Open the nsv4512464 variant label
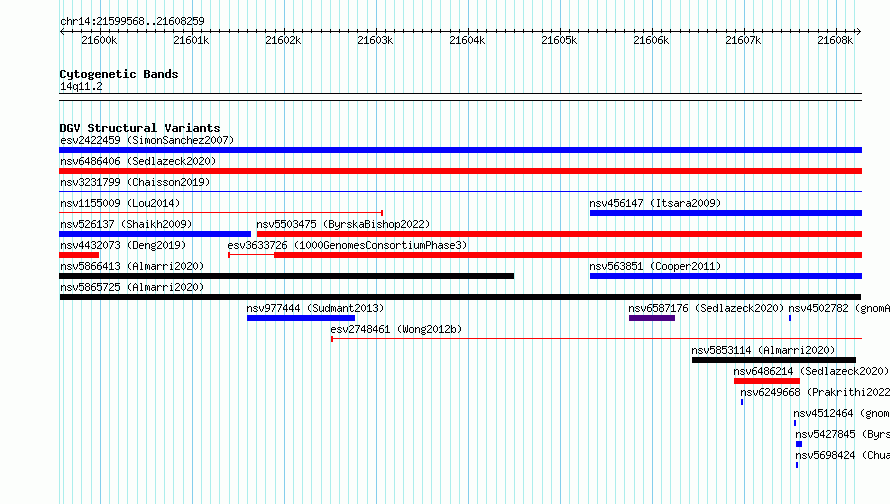This screenshot has width=890, height=504. 842,413
